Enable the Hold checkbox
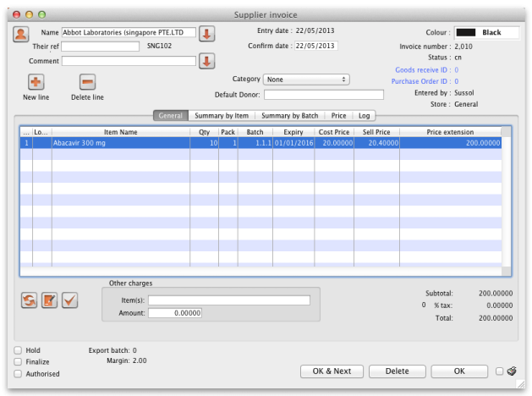 tap(19, 350)
